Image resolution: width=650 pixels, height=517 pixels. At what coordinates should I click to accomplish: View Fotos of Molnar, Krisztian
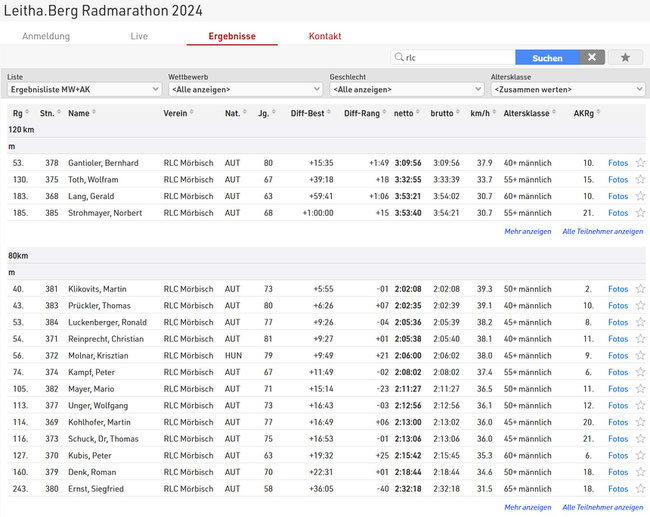coord(618,355)
